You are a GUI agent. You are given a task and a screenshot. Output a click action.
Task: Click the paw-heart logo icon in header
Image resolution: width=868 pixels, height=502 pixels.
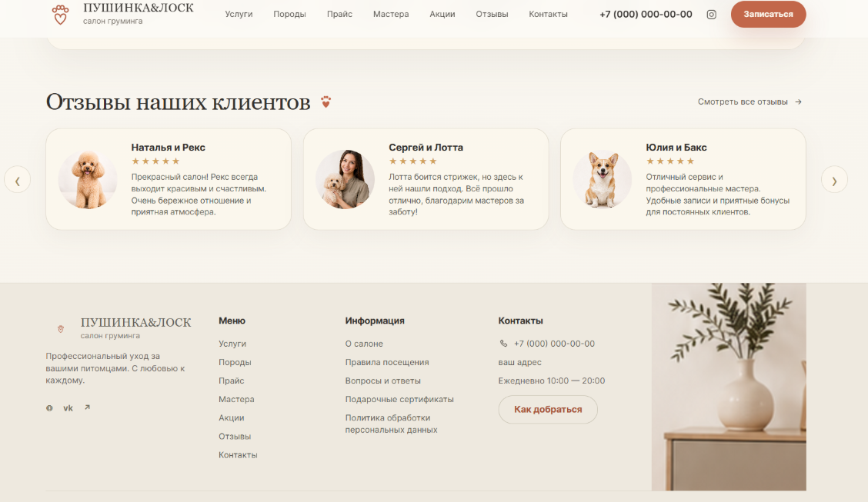(60, 15)
